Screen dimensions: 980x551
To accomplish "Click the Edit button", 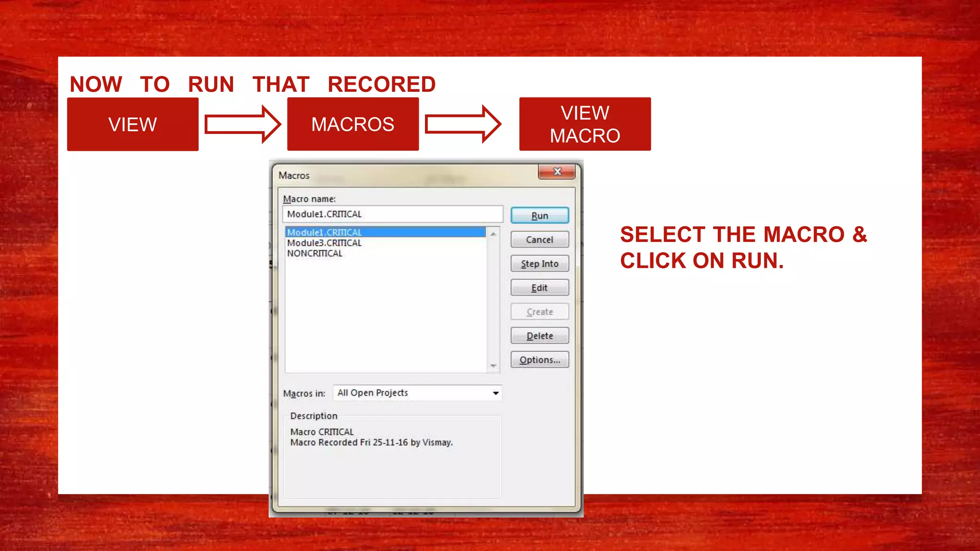I will (x=540, y=287).
